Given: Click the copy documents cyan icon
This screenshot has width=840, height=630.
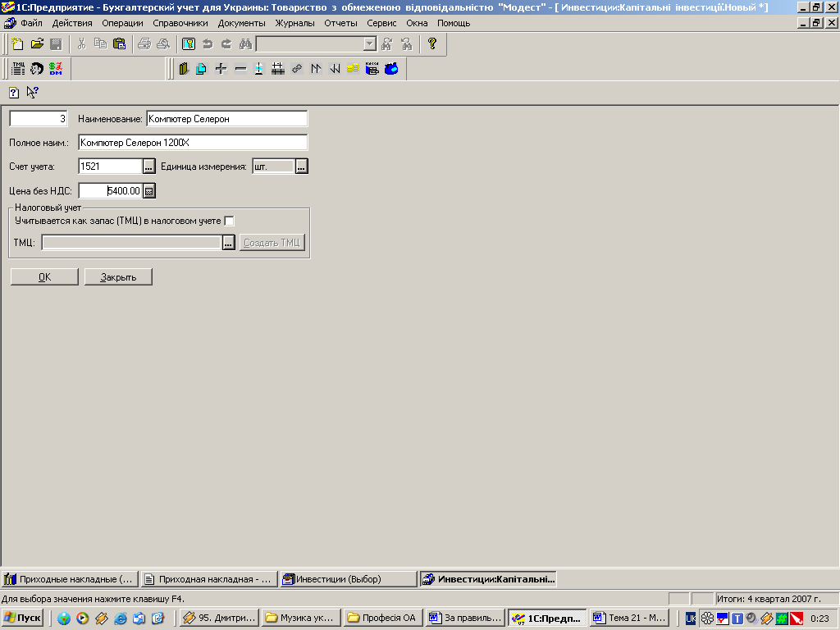Looking at the screenshot, I should 202,69.
